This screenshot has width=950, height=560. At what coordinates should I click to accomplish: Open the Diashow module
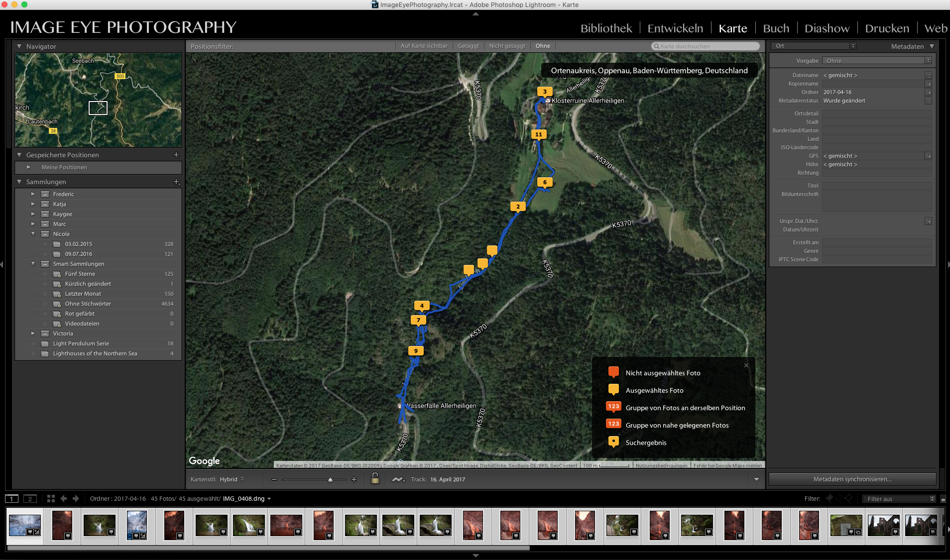click(827, 28)
